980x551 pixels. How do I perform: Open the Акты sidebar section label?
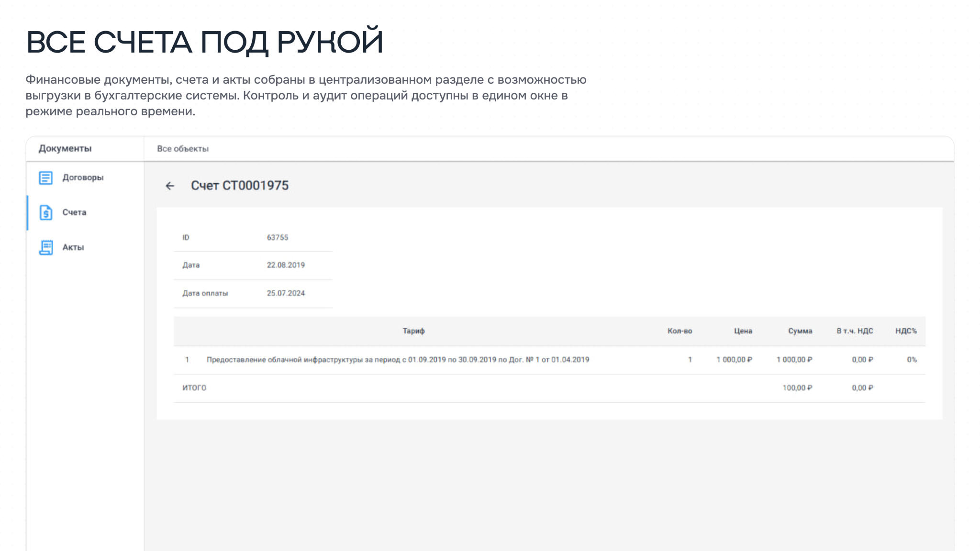click(x=73, y=247)
